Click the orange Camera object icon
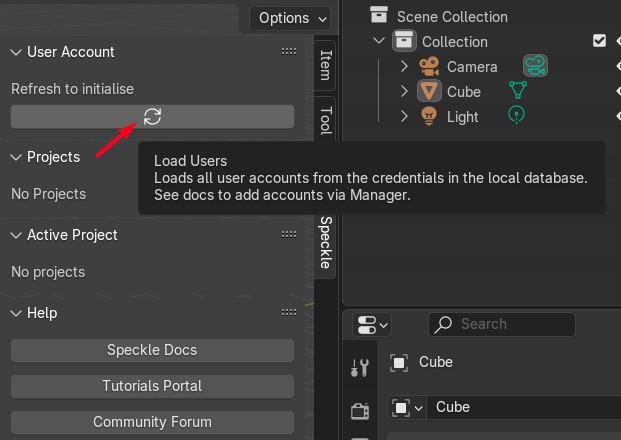Viewport: 621px width, 440px height. point(429,66)
